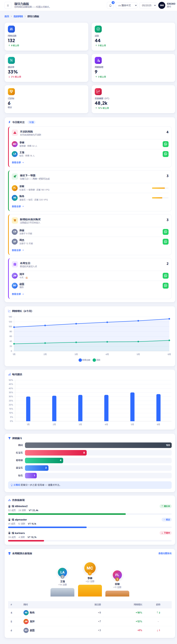Open the hamburger menu button
The image size is (177, 644).
8,5
